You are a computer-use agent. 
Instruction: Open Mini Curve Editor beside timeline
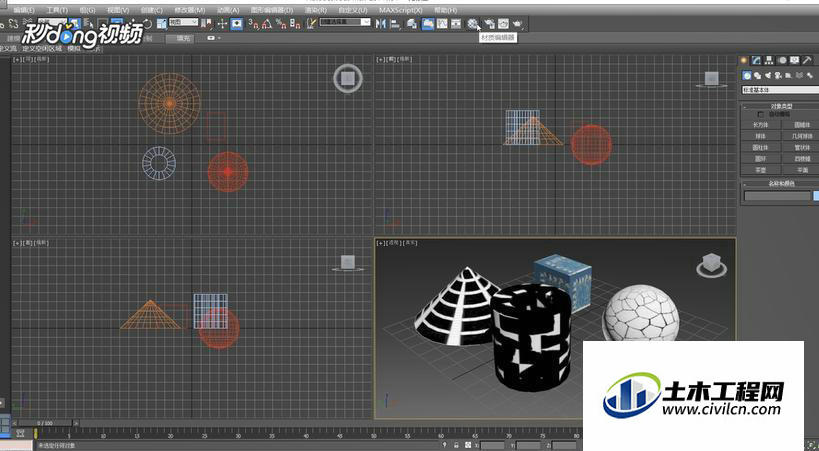(x=20, y=433)
